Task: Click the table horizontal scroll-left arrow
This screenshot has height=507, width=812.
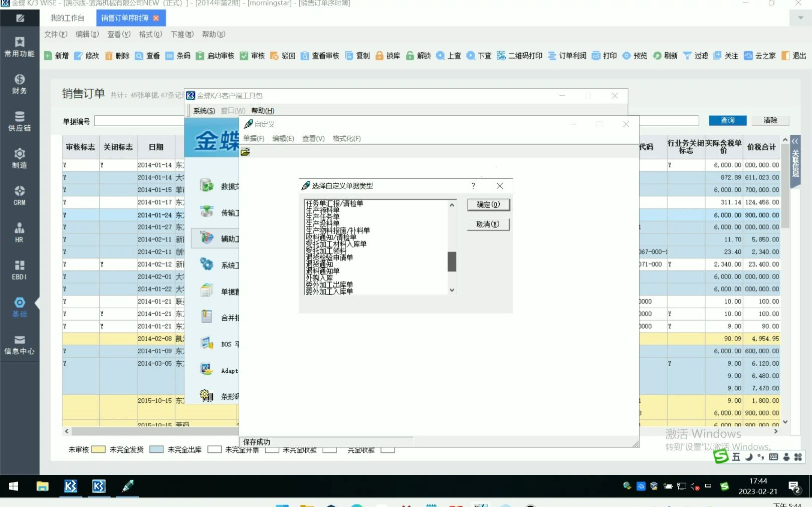Action: click(67, 431)
